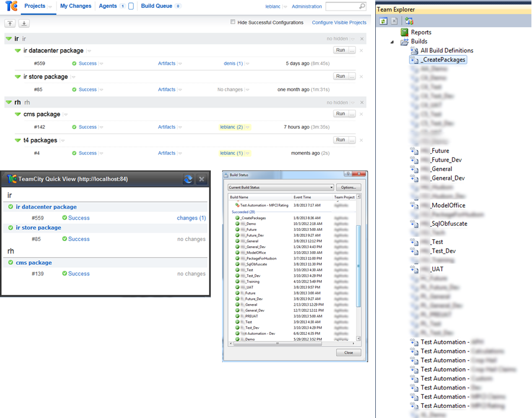Click the refresh icon in TeamCity Quick View
This screenshot has height=418, width=532.
coord(188,179)
